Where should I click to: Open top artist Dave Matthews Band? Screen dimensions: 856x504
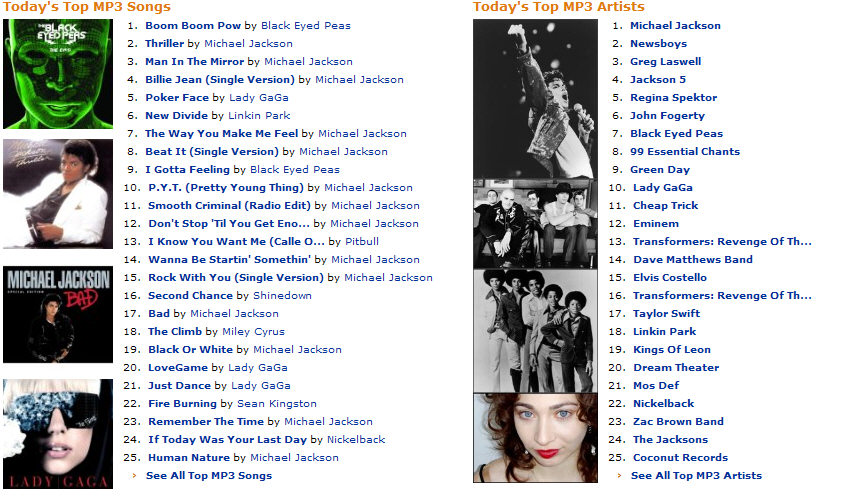tap(693, 260)
